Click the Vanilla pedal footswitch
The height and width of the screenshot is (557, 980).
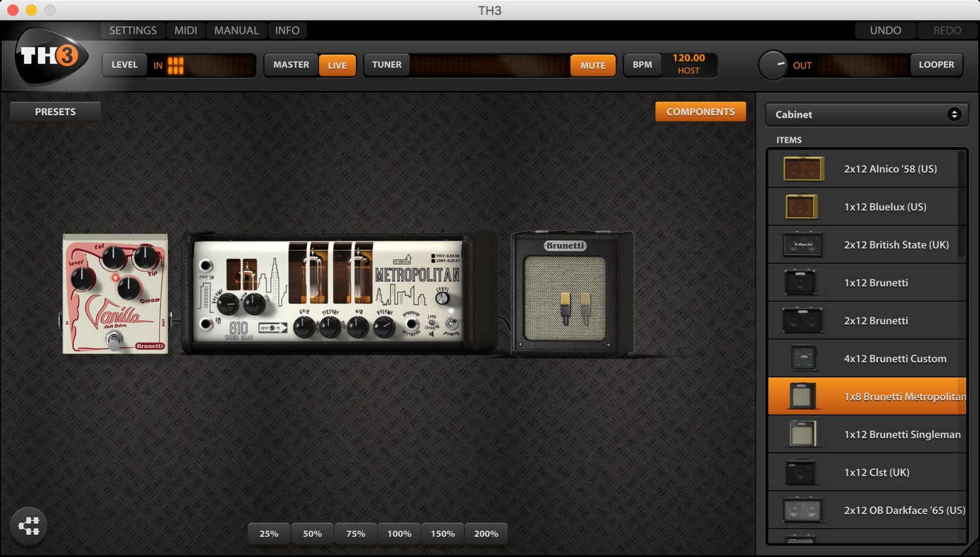[113, 340]
